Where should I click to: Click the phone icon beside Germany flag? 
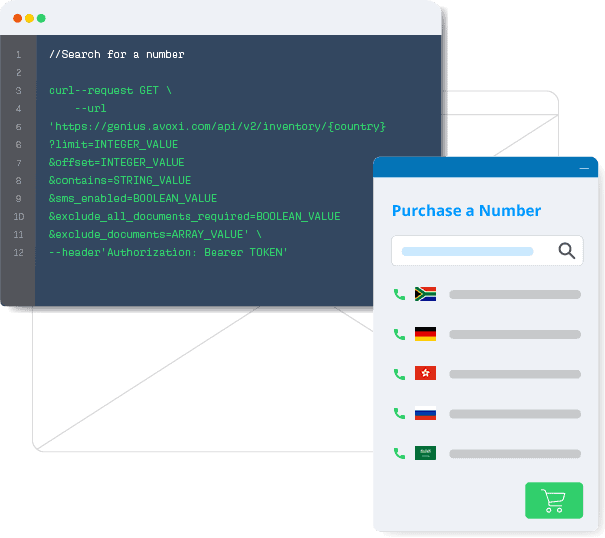tap(400, 334)
